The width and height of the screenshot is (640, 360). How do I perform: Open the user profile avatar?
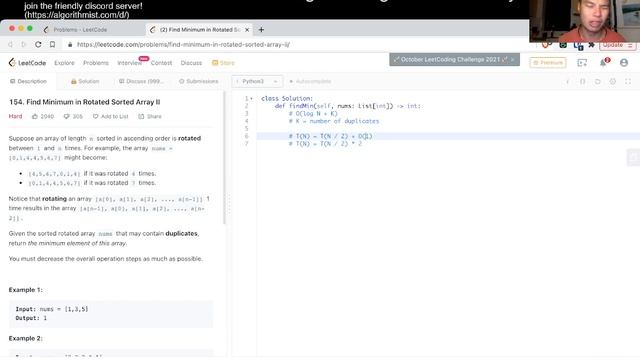[624, 63]
